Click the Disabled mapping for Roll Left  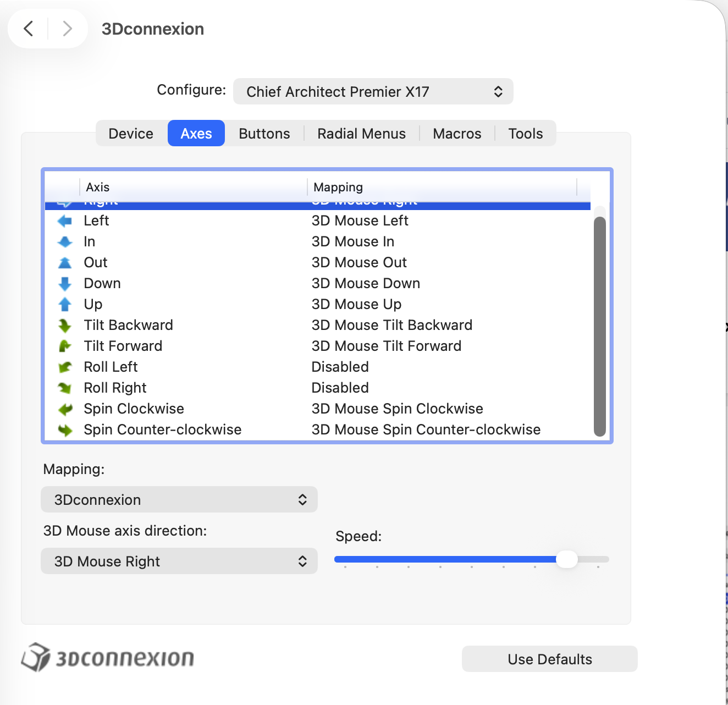[x=340, y=367]
